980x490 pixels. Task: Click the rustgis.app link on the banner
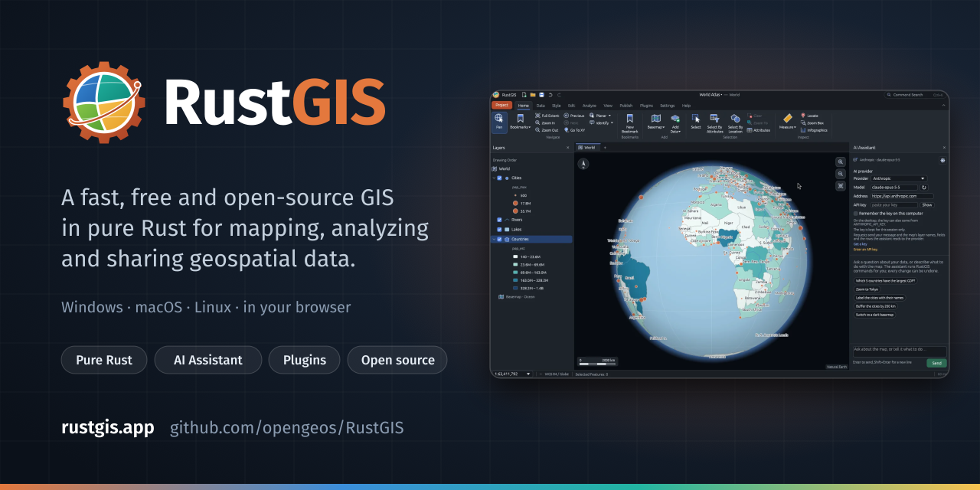click(108, 427)
